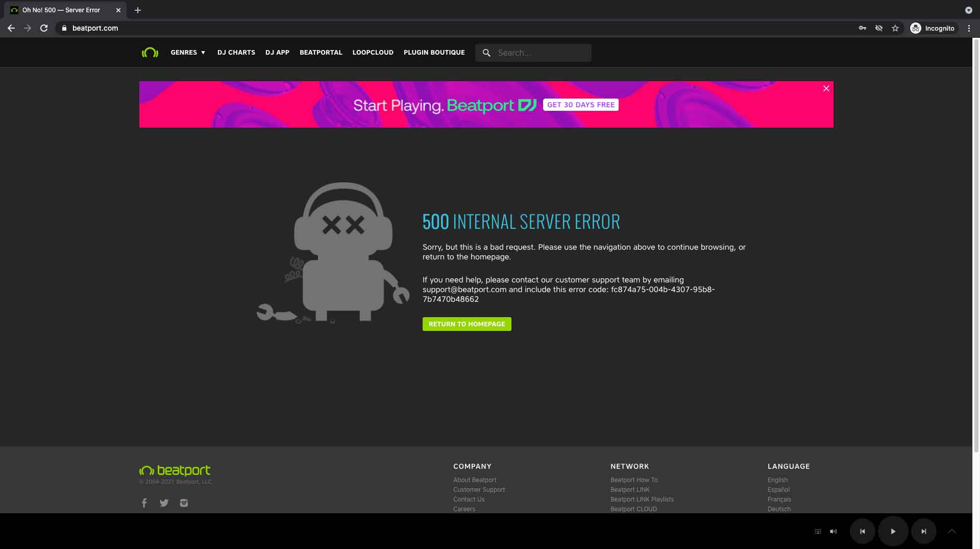
Task: Switch language to English
Action: pos(778,480)
